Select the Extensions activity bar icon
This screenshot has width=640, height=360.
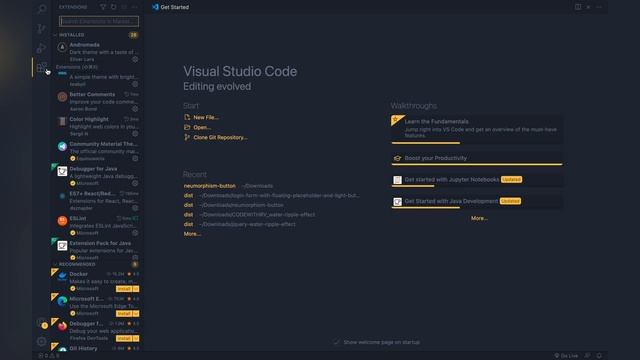[41, 68]
